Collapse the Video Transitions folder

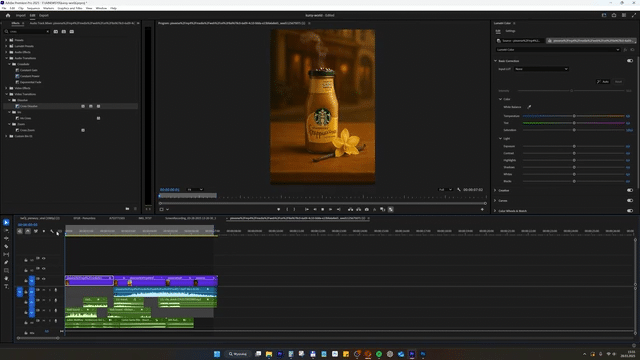[x=7, y=94]
